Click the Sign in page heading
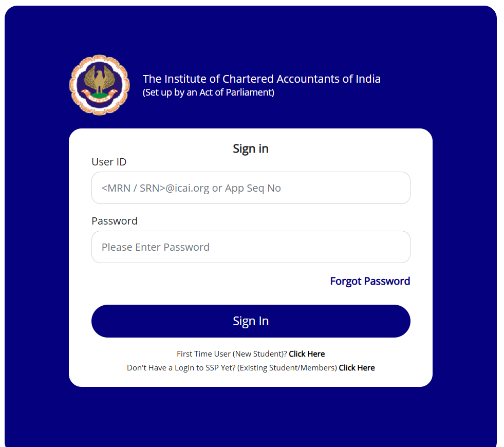 [x=251, y=148]
